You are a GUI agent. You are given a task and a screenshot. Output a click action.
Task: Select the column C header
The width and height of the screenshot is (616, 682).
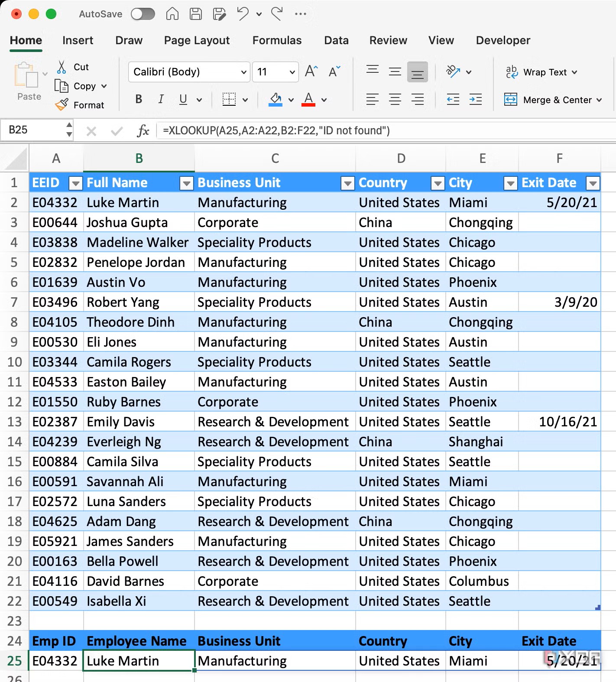coord(275,159)
